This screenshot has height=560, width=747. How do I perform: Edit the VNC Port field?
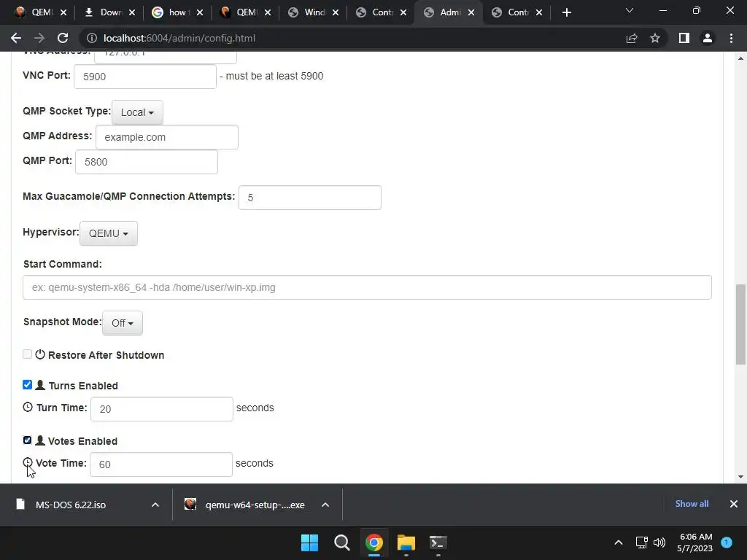coord(145,77)
